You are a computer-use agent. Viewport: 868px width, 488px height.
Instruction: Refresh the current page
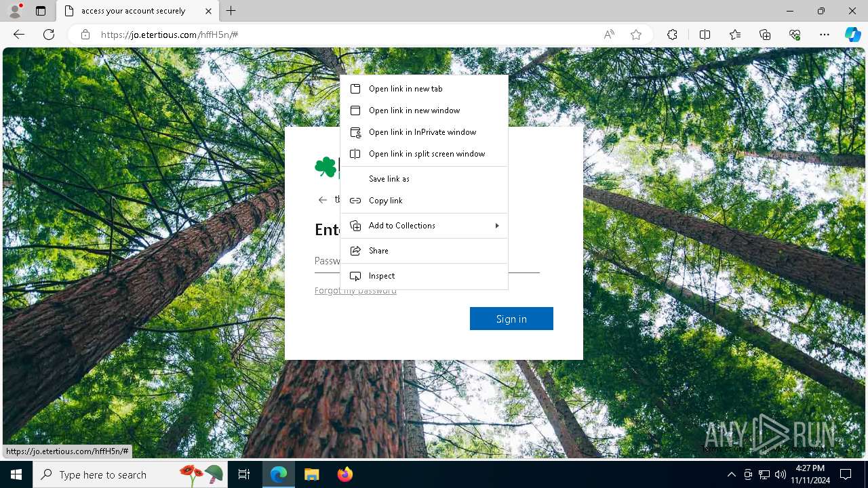pyautogui.click(x=49, y=35)
